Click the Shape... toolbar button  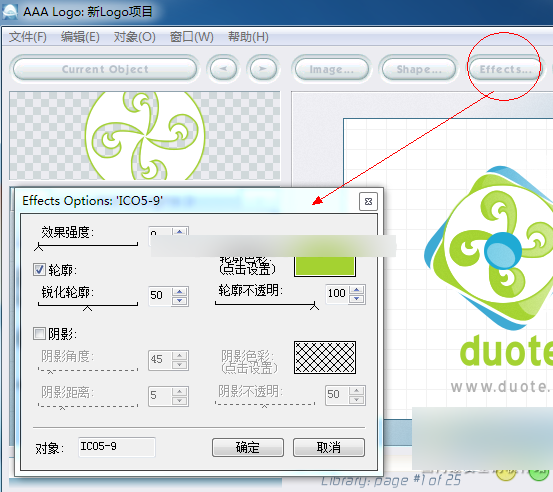click(x=419, y=69)
